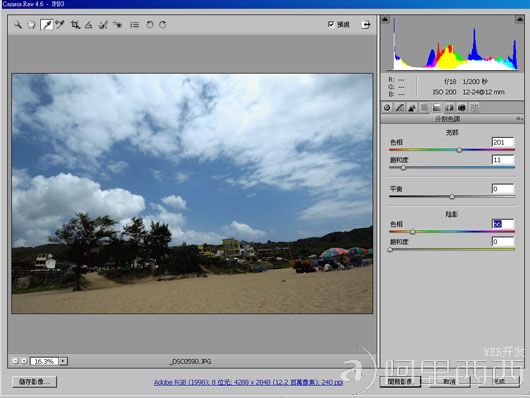Open the Tone Curve tab

click(400, 108)
